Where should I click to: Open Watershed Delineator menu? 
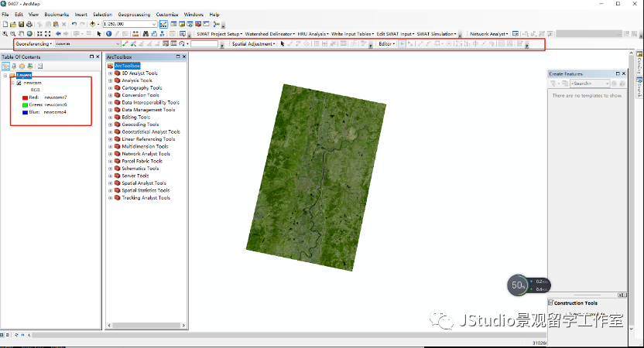270,34
